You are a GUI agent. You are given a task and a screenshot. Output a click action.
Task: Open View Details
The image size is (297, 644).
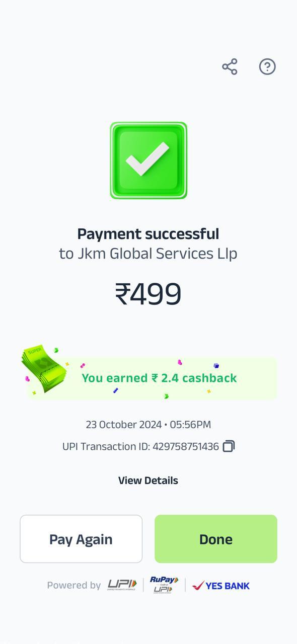tap(148, 480)
